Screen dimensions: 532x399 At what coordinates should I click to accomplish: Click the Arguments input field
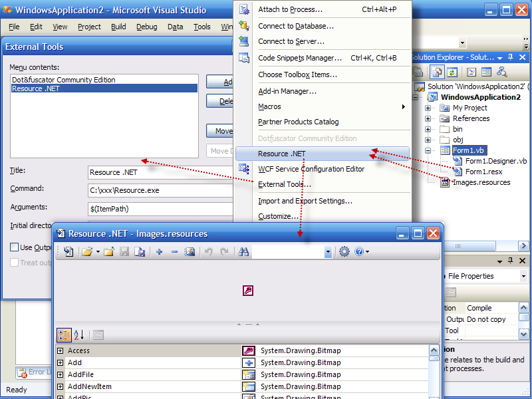pos(161,209)
